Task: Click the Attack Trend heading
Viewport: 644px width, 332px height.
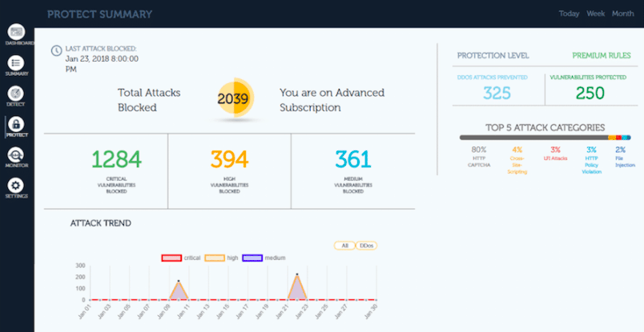Action: (101, 223)
